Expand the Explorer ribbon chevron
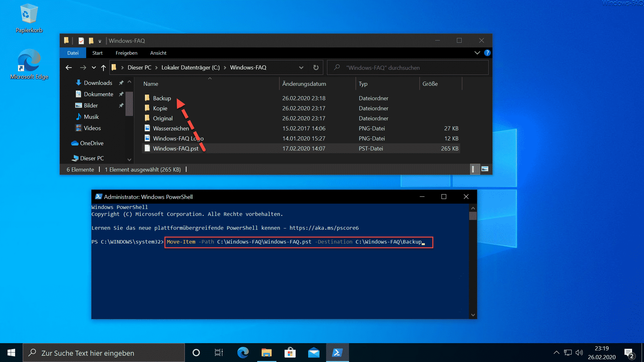The height and width of the screenshot is (362, 644). click(477, 53)
